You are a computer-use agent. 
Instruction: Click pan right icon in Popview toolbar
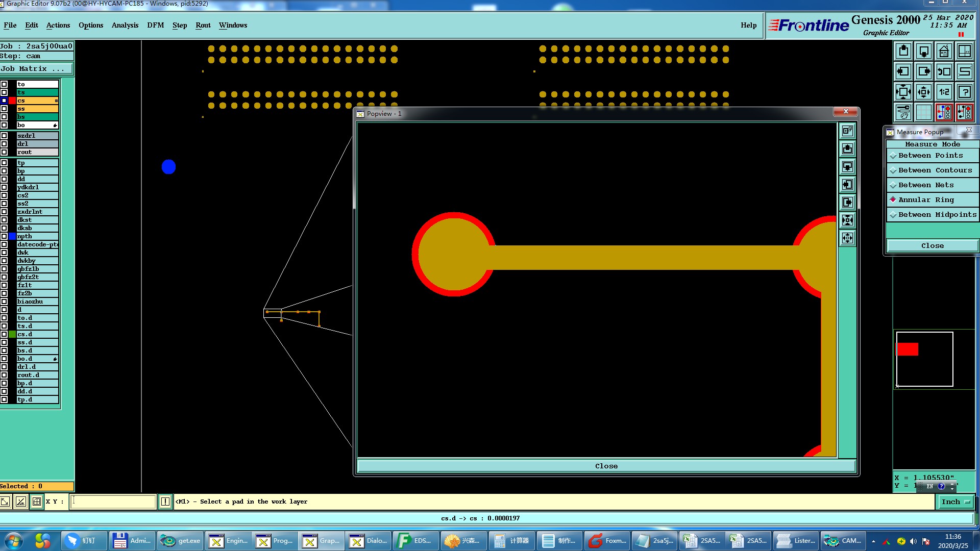(x=847, y=203)
